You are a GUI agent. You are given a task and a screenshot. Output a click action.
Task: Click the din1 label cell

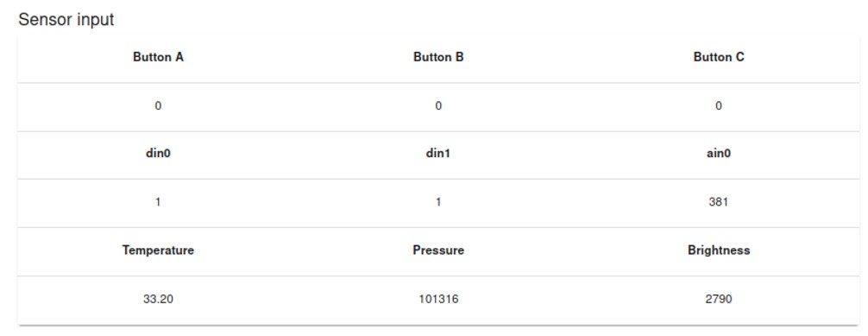(438, 154)
